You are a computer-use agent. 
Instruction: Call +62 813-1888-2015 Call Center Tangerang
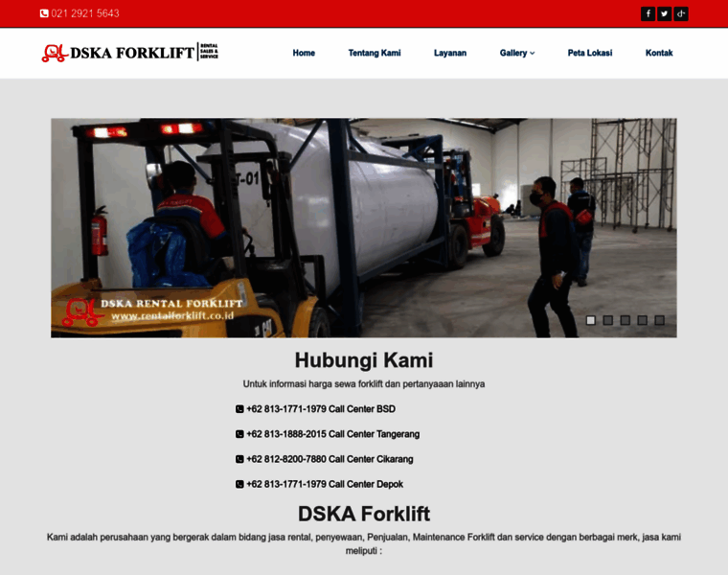click(333, 434)
